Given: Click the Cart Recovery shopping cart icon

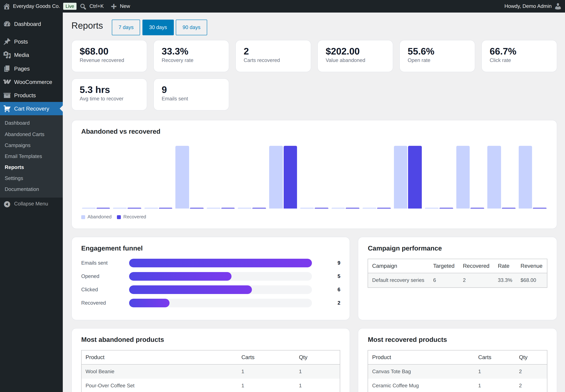Looking at the screenshot, I should tap(7, 109).
